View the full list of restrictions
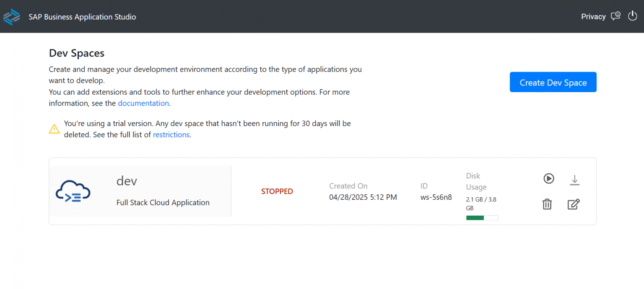The image size is (644, 289). click(171, 134)
